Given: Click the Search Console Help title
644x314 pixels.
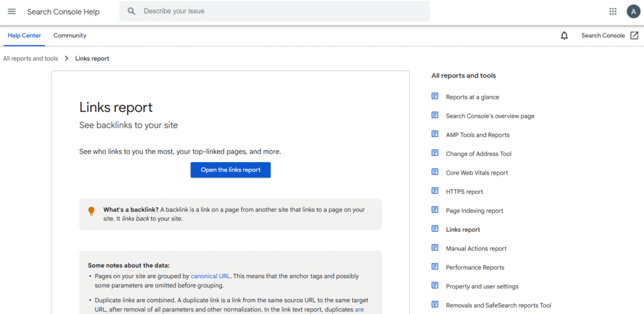Looking at the screenshot, I should [x=64, y=12].
